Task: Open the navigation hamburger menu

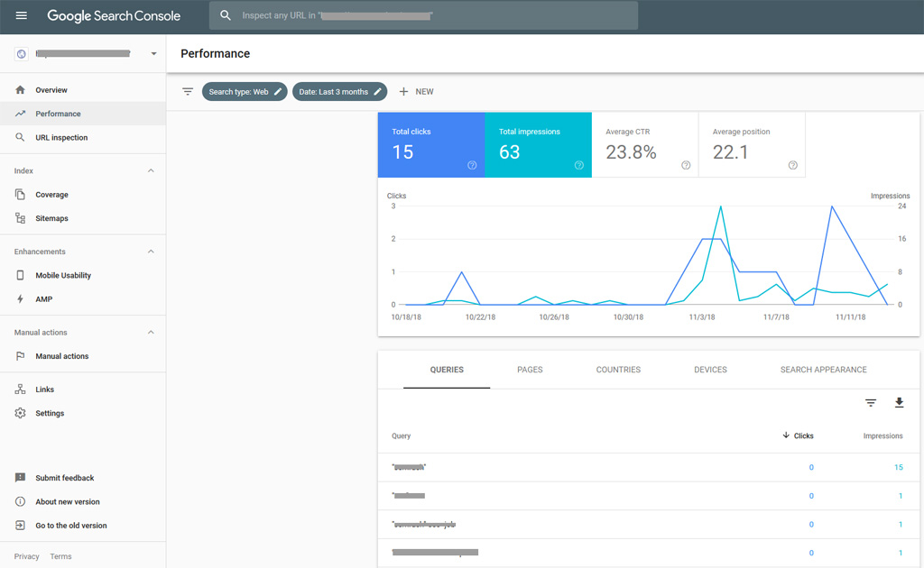Action: tap(22, 14)
